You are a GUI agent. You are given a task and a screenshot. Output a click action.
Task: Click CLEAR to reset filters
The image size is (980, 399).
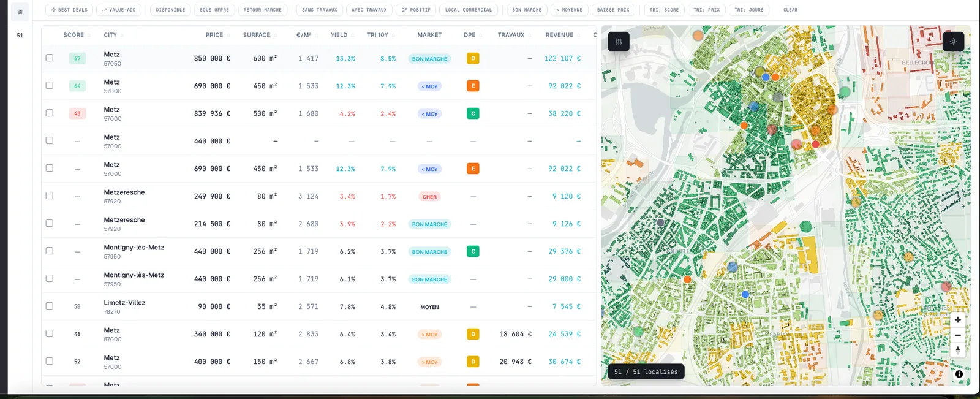click(x=790, y=10)
